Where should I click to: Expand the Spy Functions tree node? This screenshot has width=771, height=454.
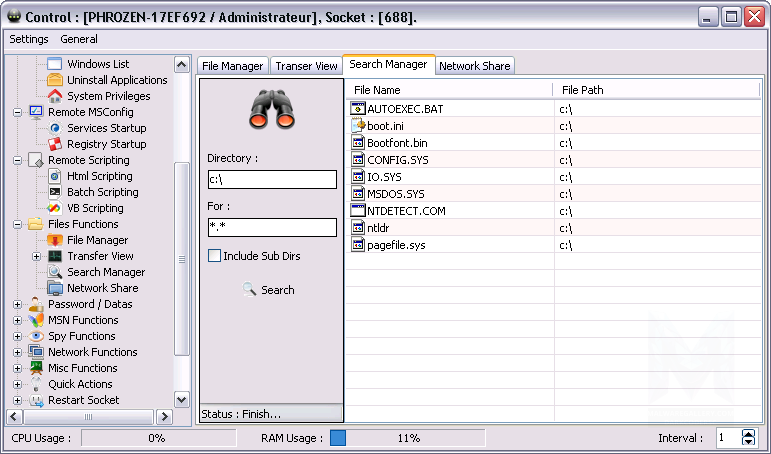[18, 336]
